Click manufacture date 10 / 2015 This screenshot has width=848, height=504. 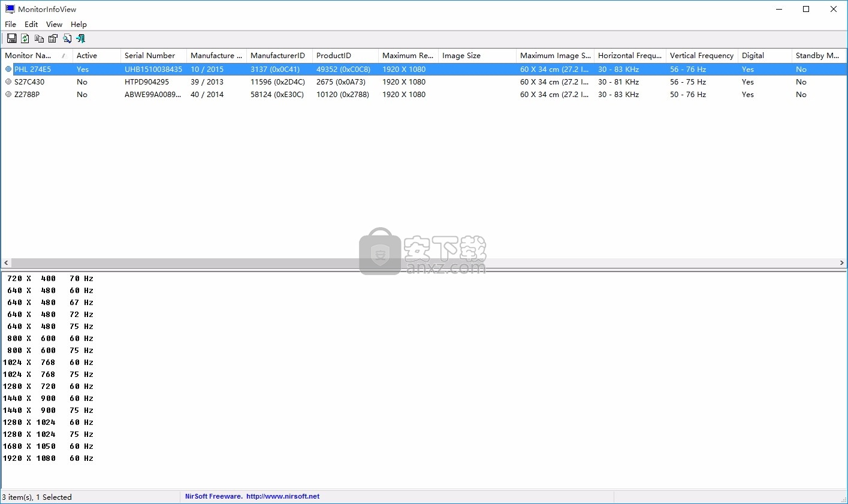coord(207,69)
